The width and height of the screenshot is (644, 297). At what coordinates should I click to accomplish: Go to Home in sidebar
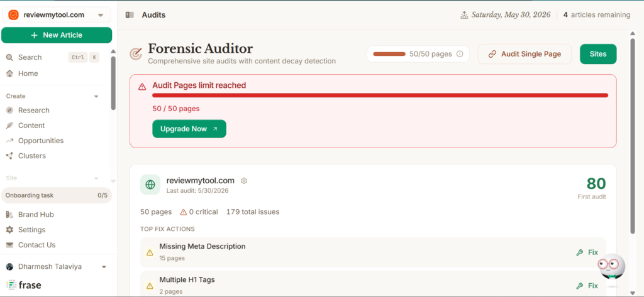pos(28,73)
